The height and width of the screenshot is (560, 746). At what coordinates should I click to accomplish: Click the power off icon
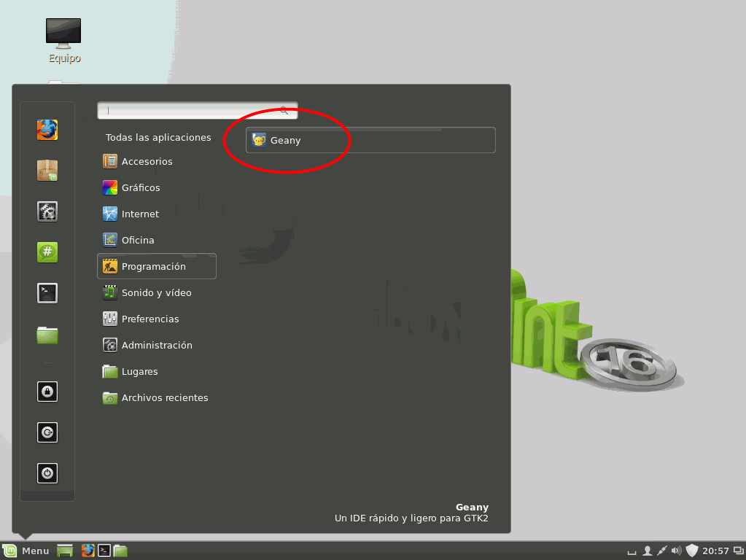point(47,473)
